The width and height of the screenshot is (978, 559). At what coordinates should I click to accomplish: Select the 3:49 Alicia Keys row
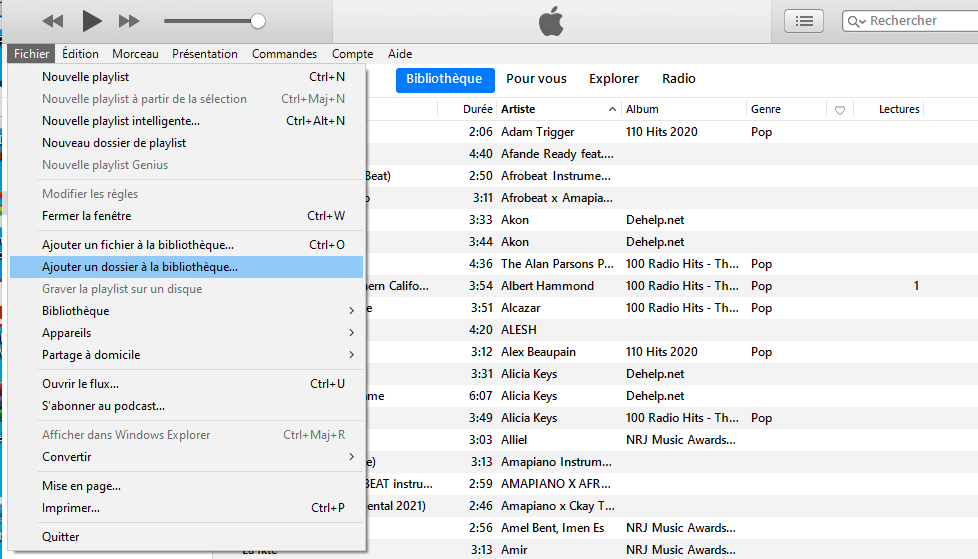(672, 418)
